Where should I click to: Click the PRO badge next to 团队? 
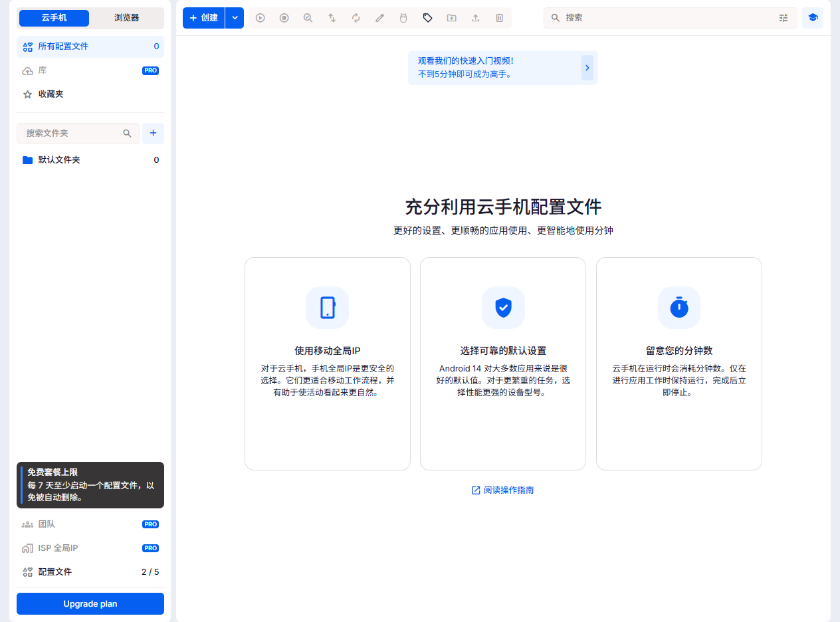[x=151, y=524]
